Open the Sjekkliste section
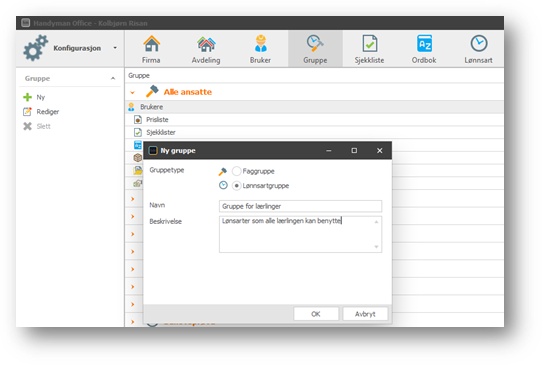Image resolution: width=542 pixels, height=366 pixels. click(370, 49)
